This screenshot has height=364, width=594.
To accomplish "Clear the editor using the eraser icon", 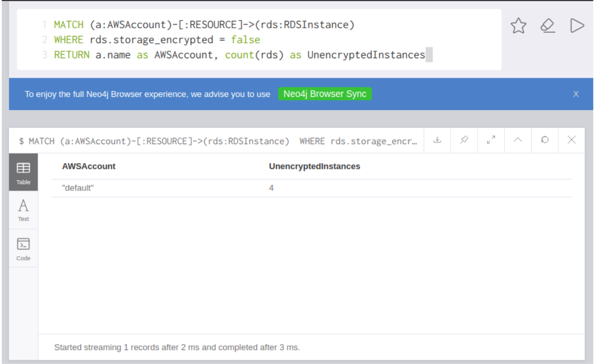I will [547, 26].
